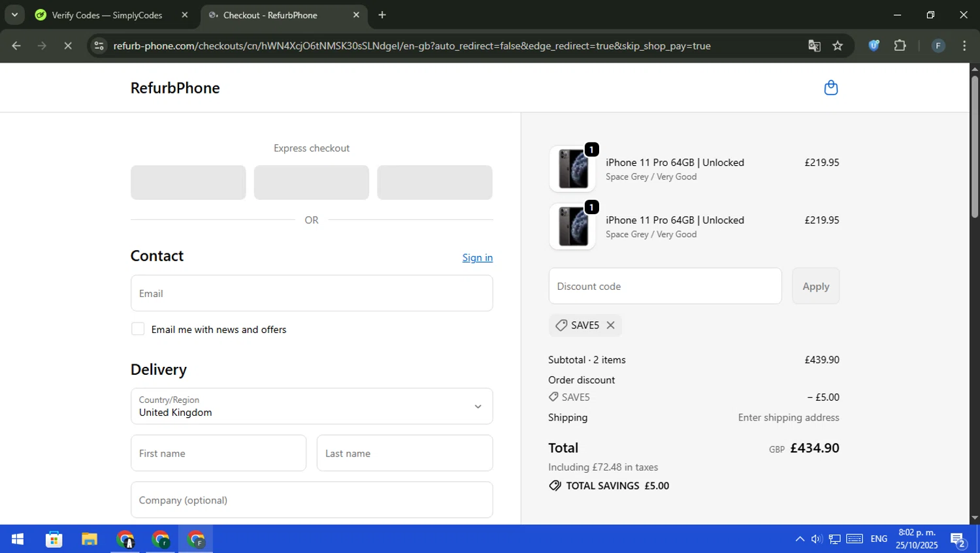980x553 pixels.
Task: Switch to the Verify Codes — SimplyCodes tab
Action: [107, 15]
